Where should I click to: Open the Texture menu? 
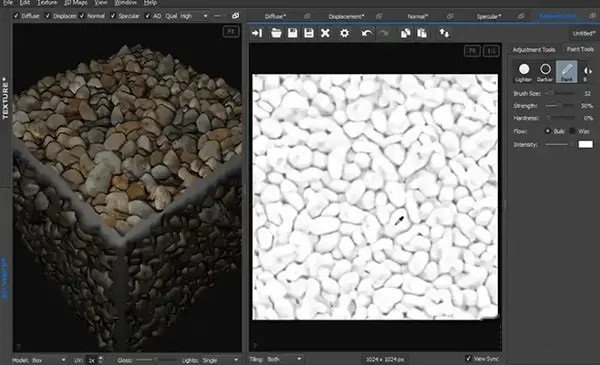(x=47, y=3)
